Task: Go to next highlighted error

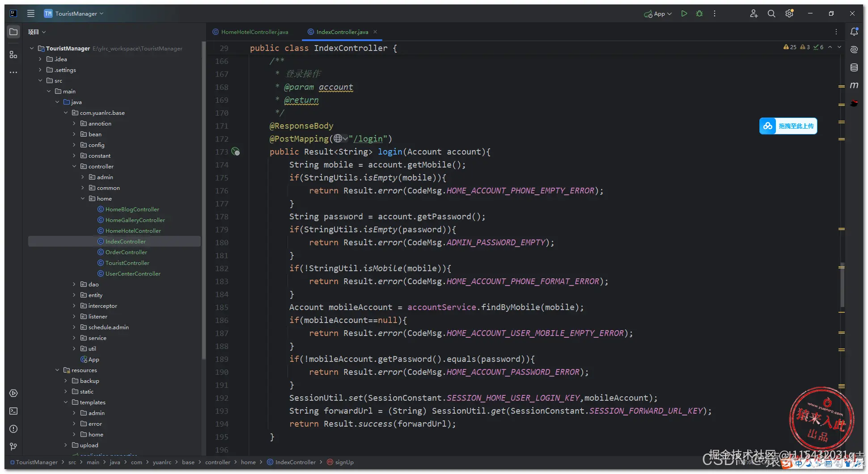Action: tap(839, 47)
